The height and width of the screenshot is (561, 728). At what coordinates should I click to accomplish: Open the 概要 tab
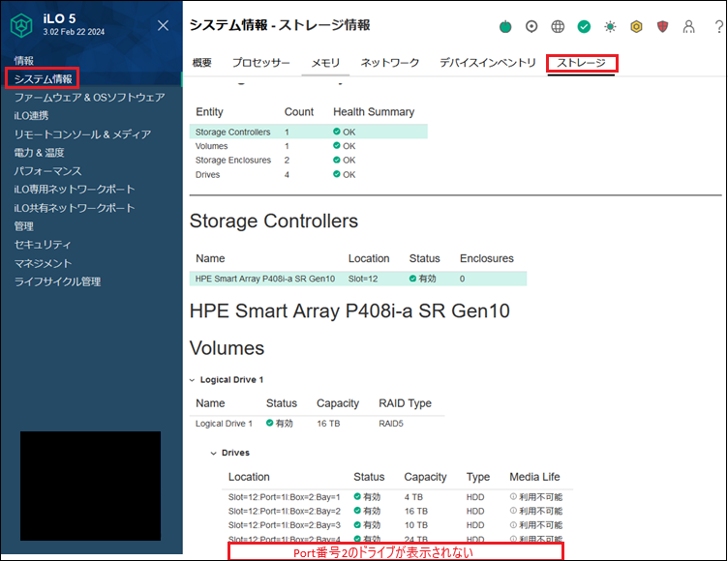[202, 63]
